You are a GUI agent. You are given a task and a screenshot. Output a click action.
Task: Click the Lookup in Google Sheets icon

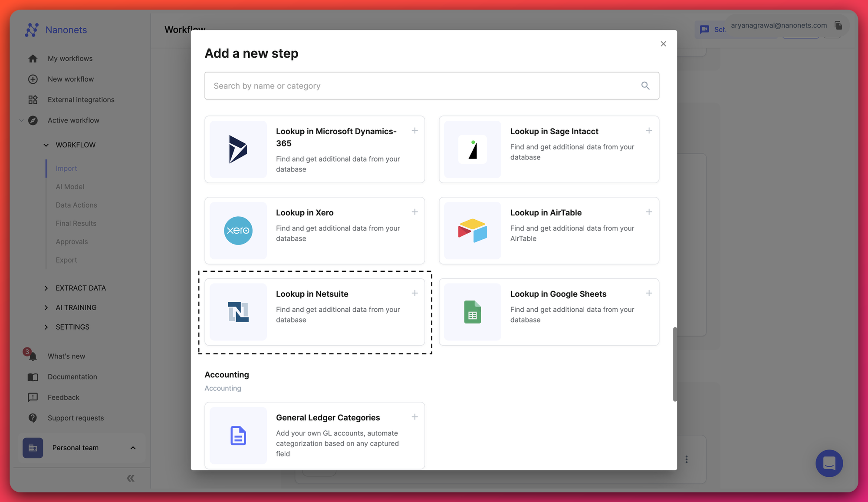472,311
